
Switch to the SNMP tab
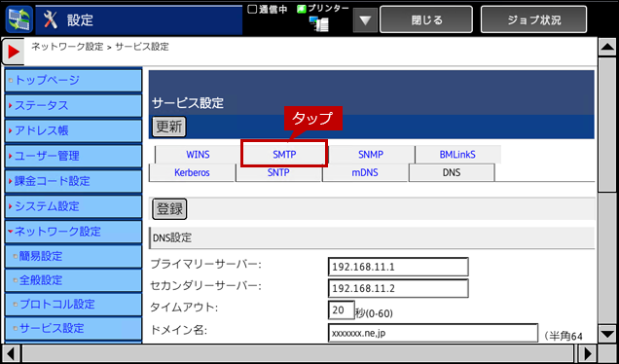coord(371,155)
